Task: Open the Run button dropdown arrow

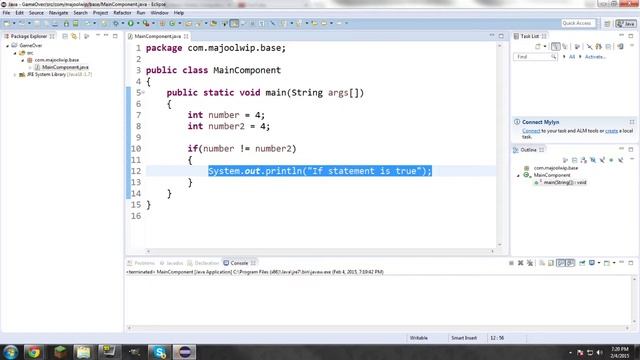Action: point(138,23)
